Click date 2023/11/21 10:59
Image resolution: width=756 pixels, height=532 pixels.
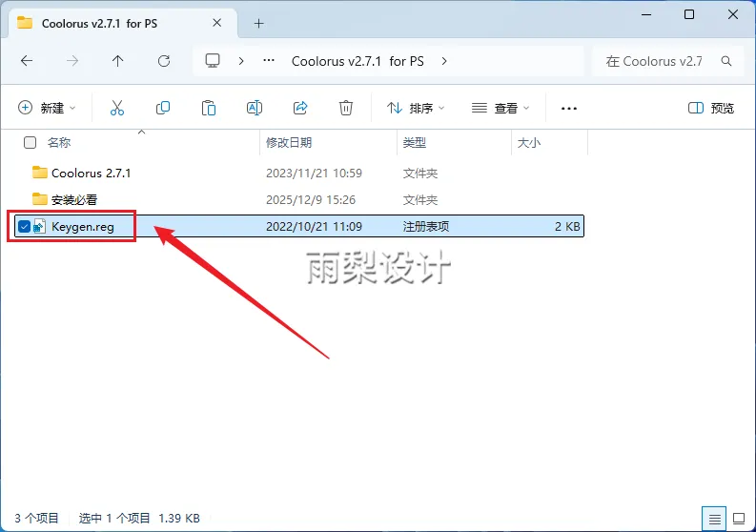click(314, 173)
